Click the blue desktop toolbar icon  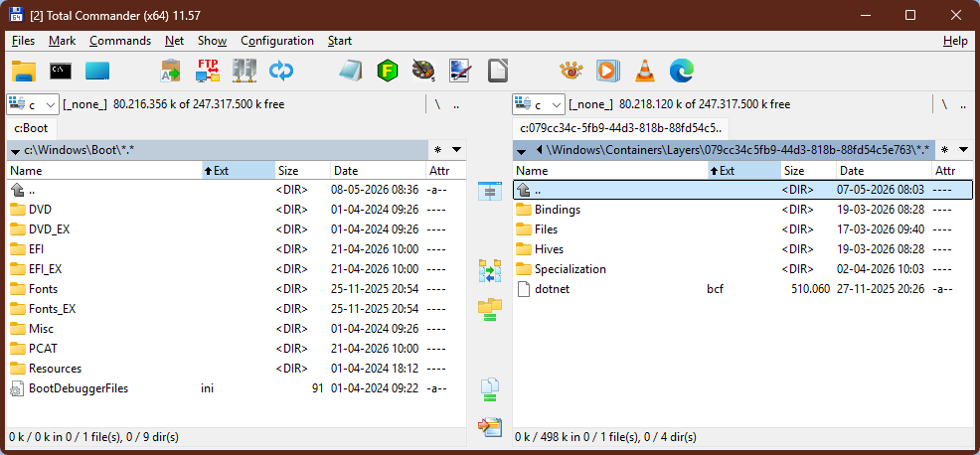[97, 72]
